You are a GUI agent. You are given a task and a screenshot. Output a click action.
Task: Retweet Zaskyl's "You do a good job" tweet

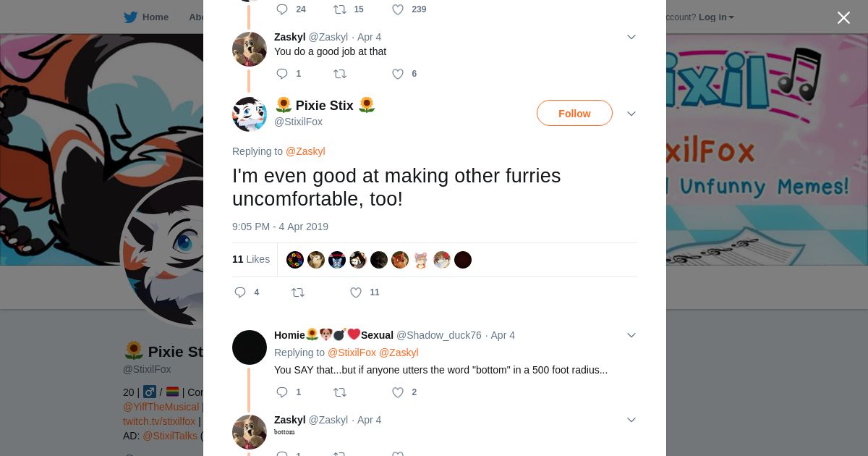coord(340,74)
